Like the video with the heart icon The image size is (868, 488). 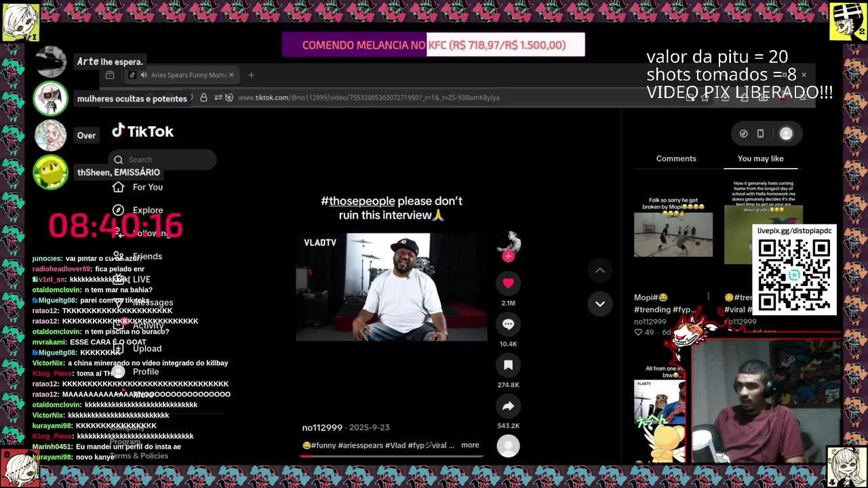508,283
